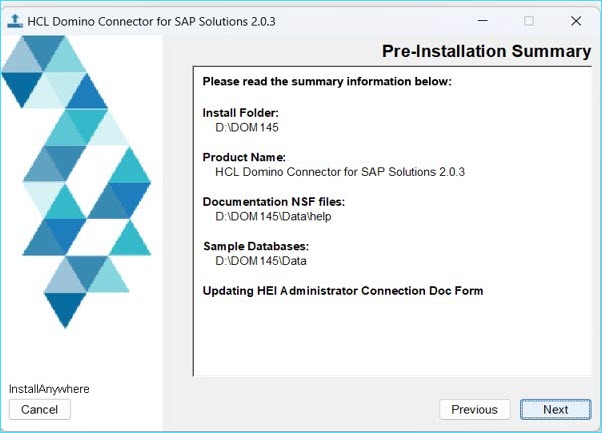Select the "Product Name:" label
Viewport: 602px width, 433px height.
[x=244, y=157]
